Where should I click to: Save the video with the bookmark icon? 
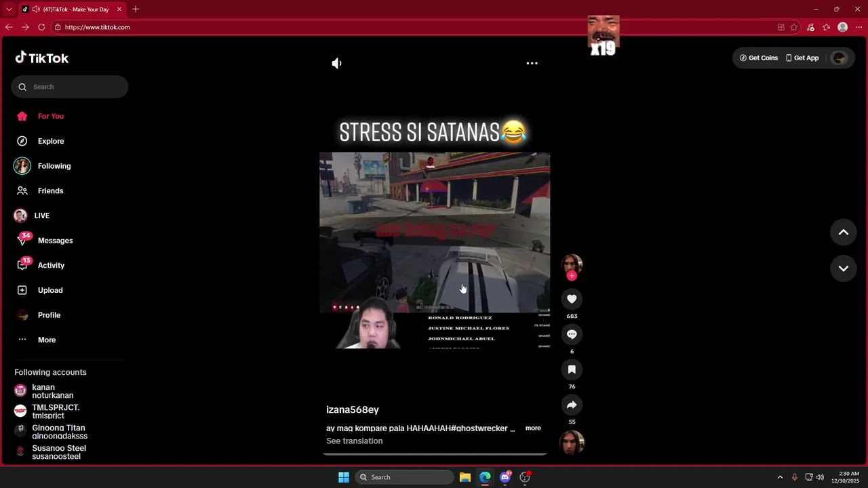[x=572, y=369]
